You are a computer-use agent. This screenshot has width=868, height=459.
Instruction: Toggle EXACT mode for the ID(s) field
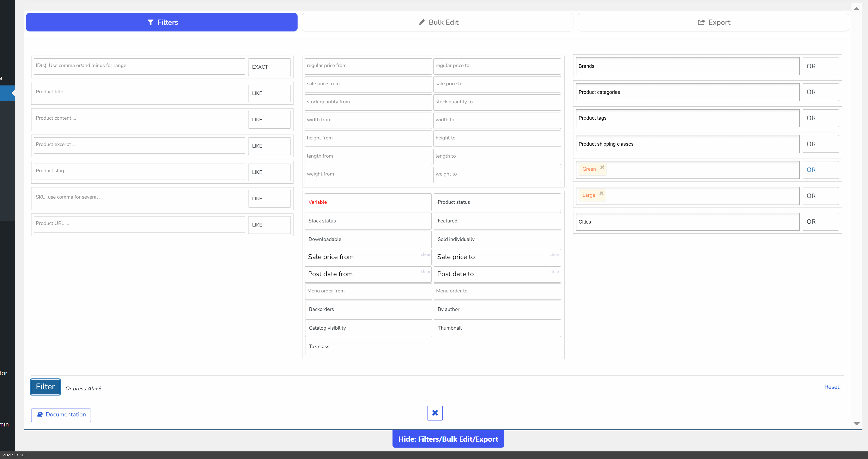click(x=269, y=67)
